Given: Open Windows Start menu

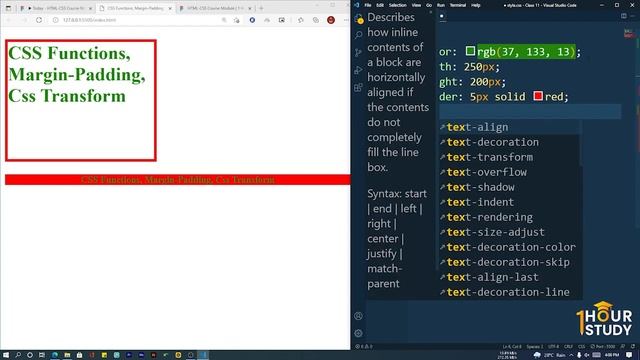Looking at the screenshot, I should pyautogui.click(x=6, y=355).
